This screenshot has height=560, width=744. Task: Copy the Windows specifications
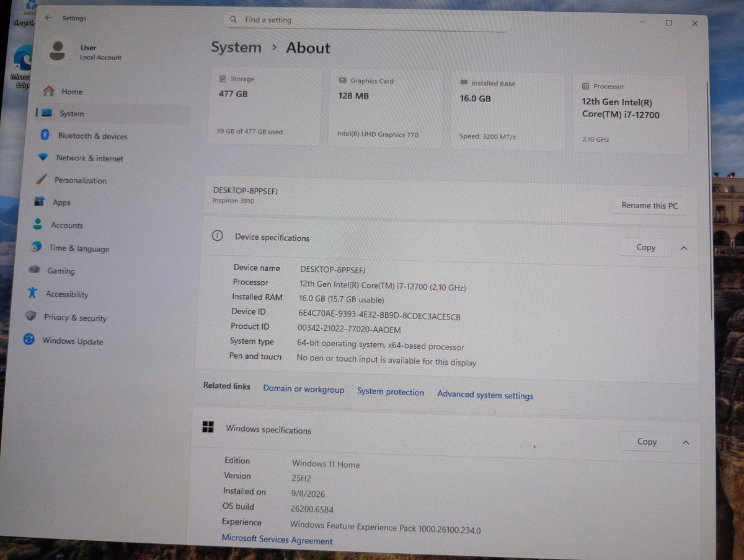click(647, 442)
